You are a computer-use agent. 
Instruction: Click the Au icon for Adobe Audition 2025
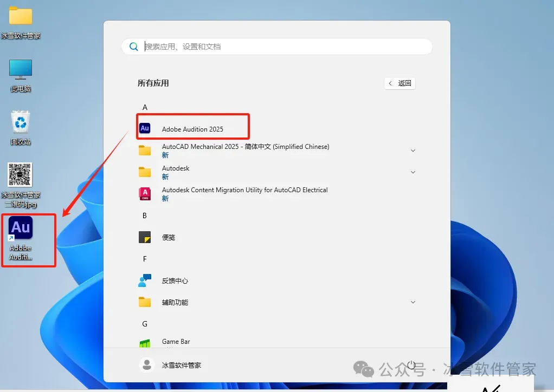145,128
